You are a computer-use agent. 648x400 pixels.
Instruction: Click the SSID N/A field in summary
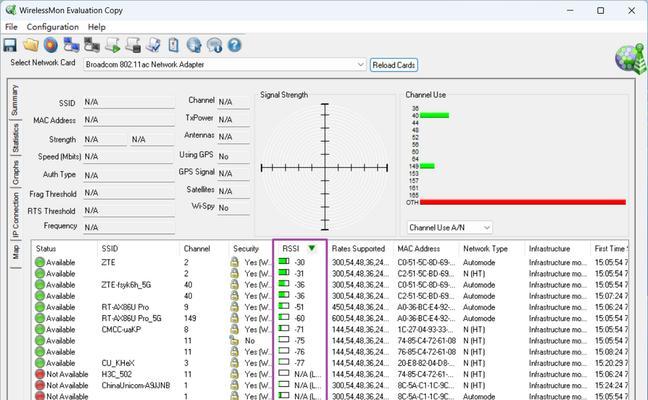click(x=129, y=102)
